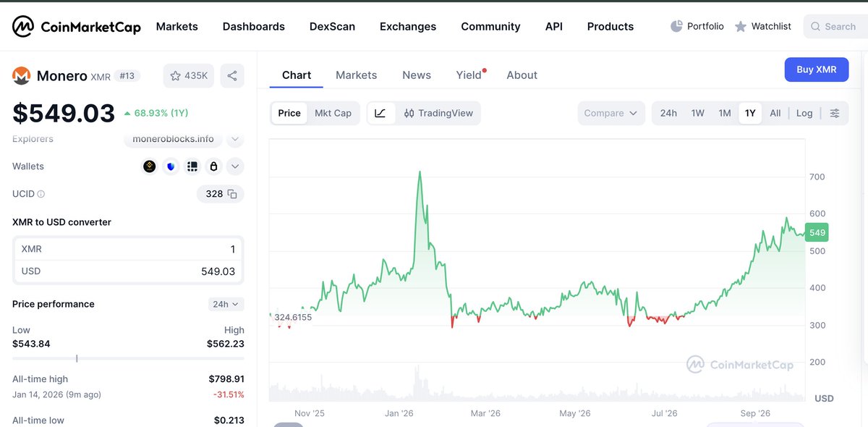Open the moneroblocks.info explorer link
The image size is (868, 427).
point(174,138)
